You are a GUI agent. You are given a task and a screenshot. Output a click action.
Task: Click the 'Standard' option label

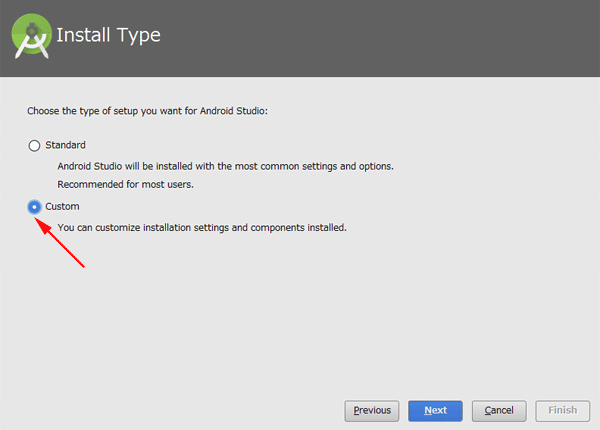[65, 145]
